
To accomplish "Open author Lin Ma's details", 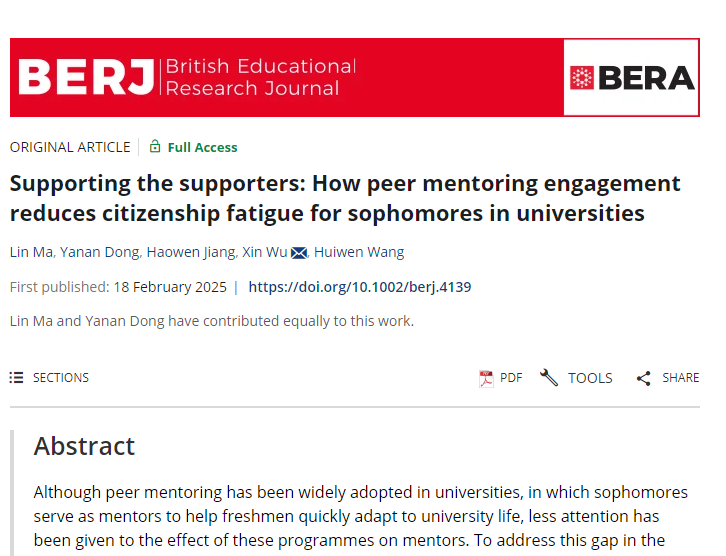I will pos(31,252).
